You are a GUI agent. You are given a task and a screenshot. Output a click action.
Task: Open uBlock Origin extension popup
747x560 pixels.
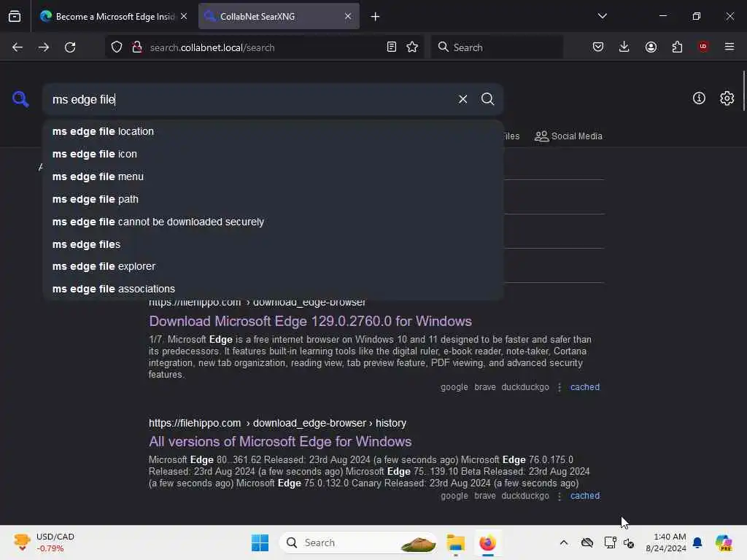point(703,47)
